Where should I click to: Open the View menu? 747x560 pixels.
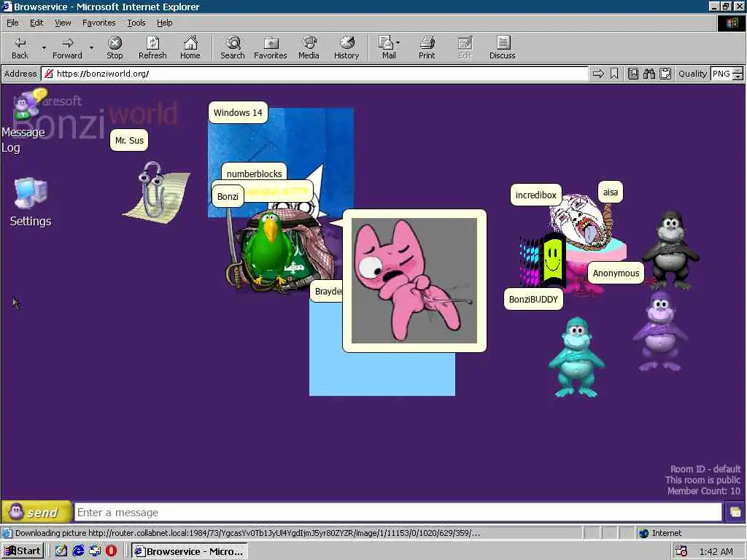tap(63, 23)
